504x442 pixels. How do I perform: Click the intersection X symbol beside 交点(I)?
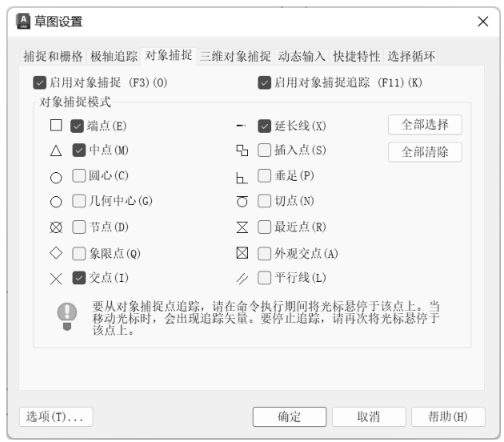(x=55, y=278)
